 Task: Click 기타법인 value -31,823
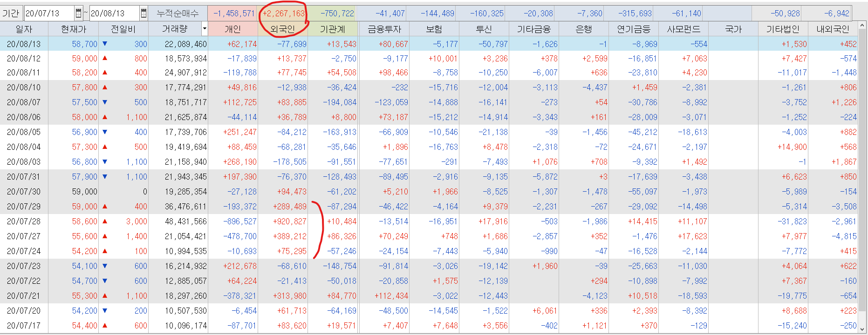pyautogui.click(x=792, y=221)
